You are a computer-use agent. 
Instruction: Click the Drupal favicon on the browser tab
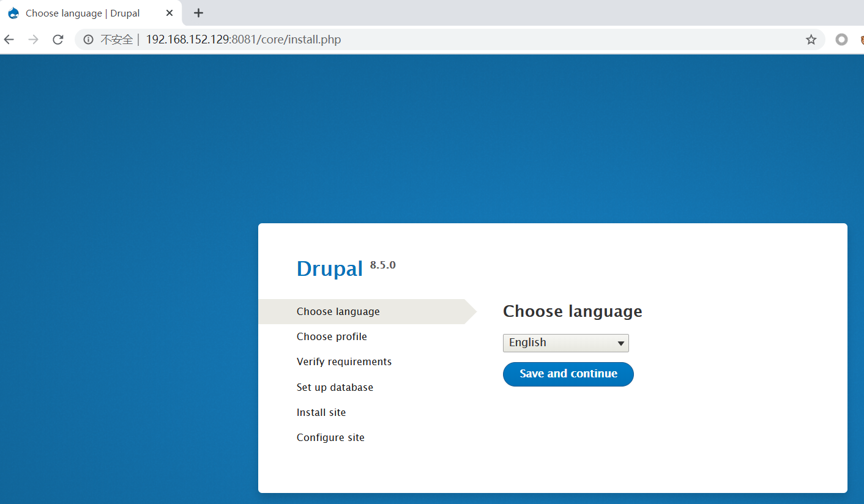click(12, 13)
